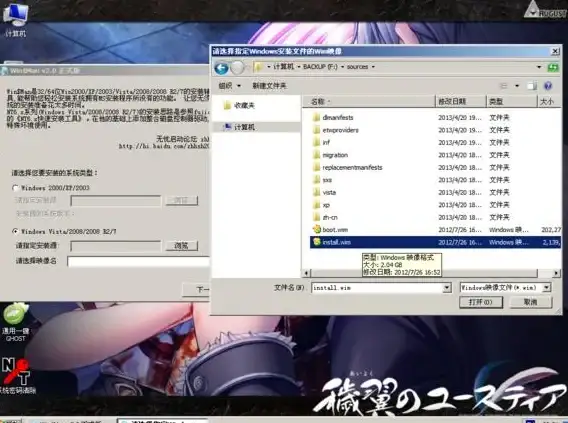Open the address bar history dropdown
The image size is (568, 423).
click(539, 67)
